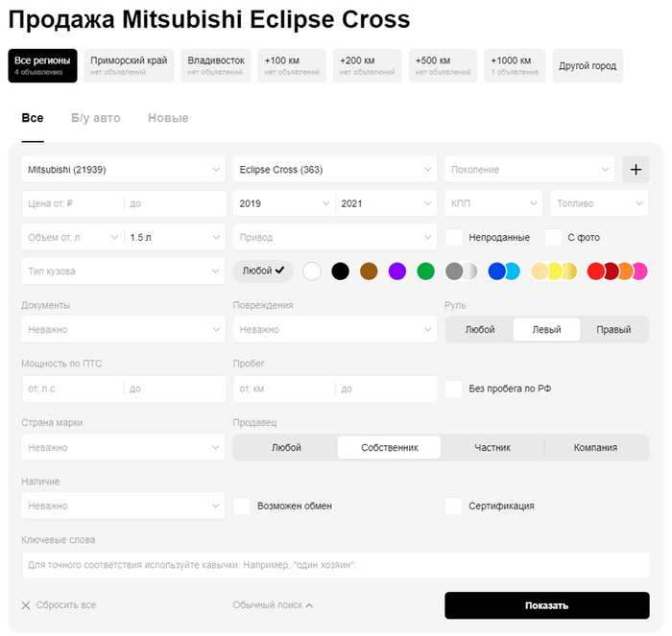
Task: Click the X icon beside Сбросить все
Action: pyautogui.click(x=26, y=605)
